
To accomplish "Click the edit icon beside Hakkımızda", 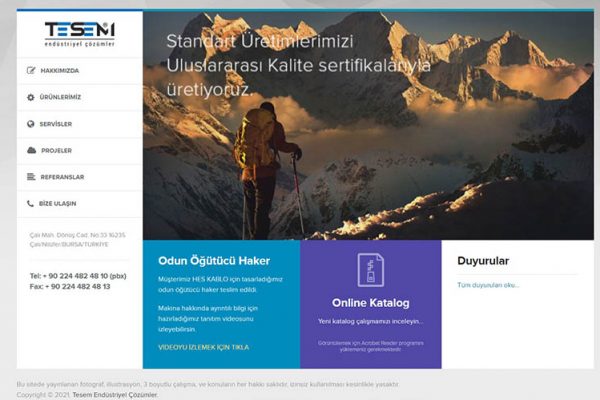I will click(x=31, y=71).
